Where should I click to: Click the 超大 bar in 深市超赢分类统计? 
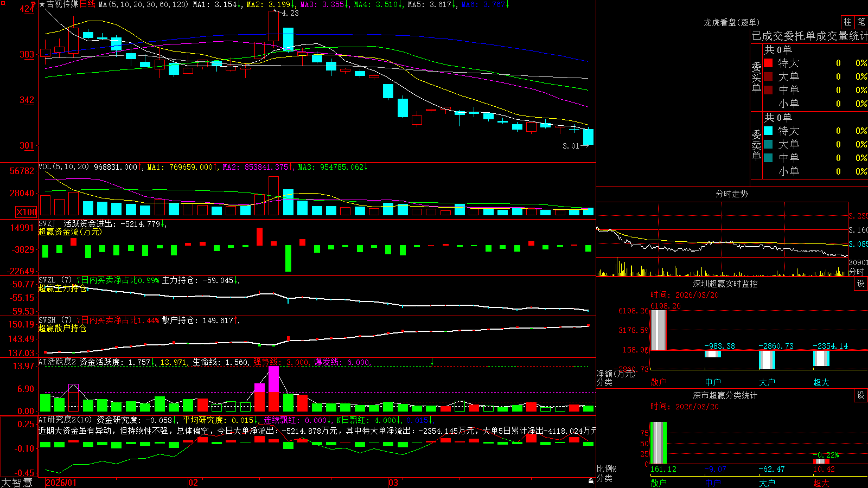coord(821,462)
